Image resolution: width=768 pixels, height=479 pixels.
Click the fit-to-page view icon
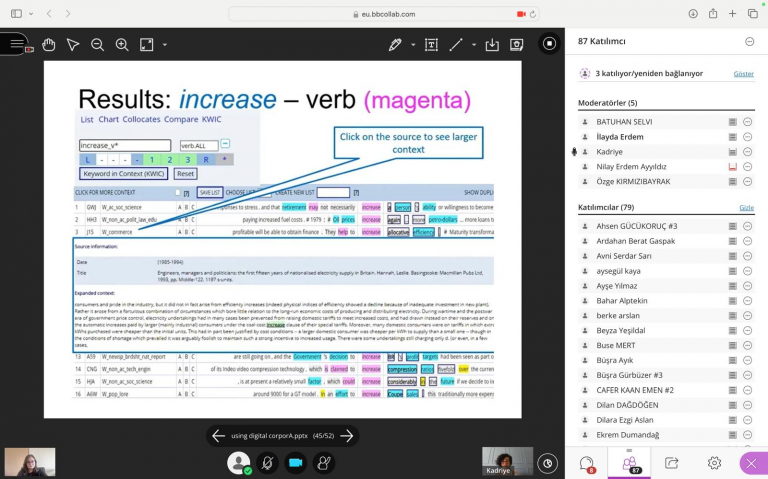point(146,45)
